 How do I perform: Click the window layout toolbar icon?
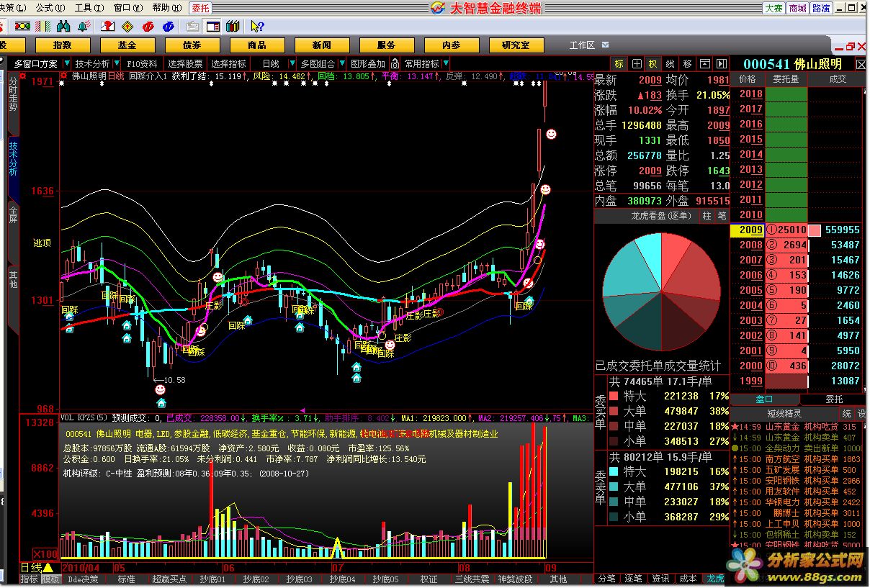pyautogui.click(x=212, y=27)
